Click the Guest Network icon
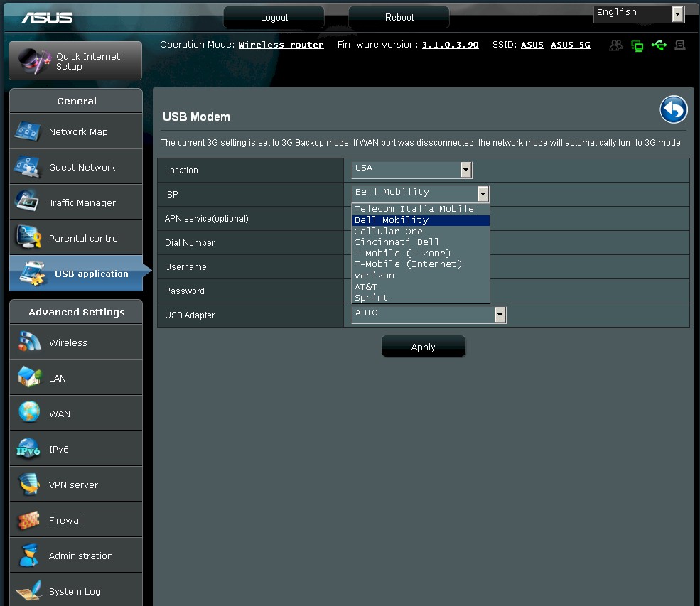 [x=27, y=167]
